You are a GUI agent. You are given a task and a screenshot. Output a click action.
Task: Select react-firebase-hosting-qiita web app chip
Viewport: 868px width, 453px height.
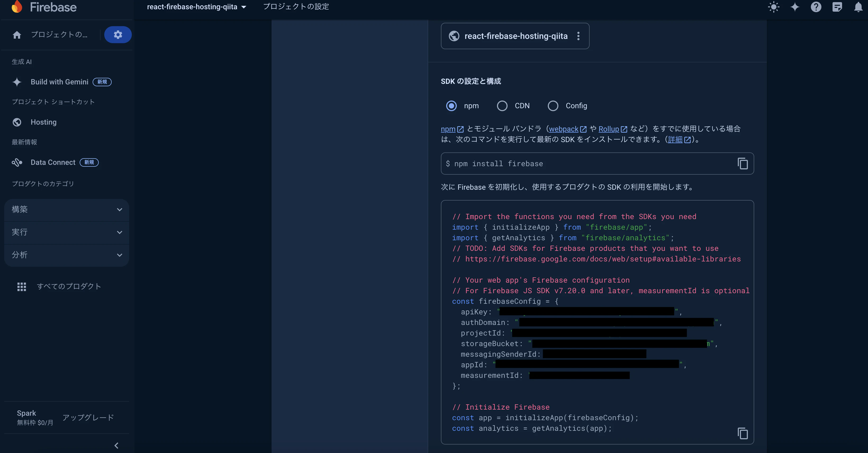click(515, 36)
